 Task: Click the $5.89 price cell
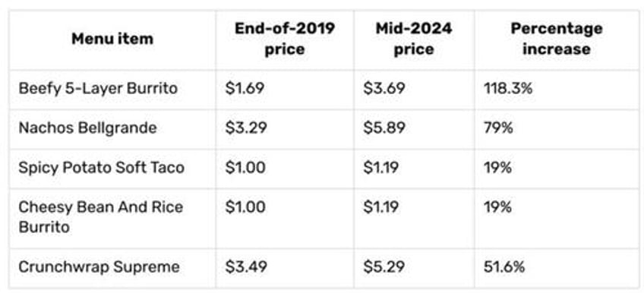pos(414,128)
